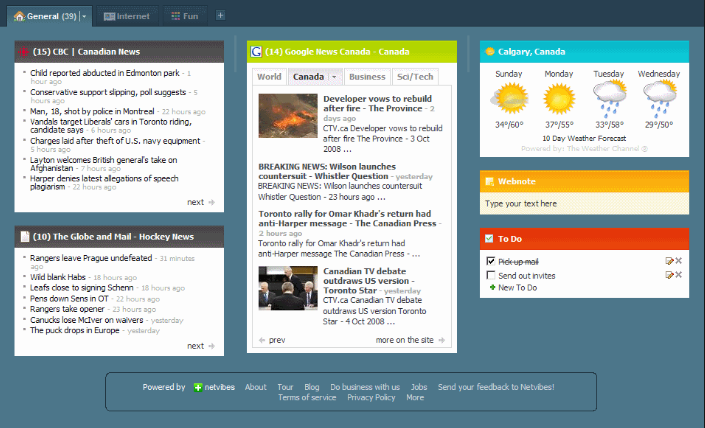Click green plus beside New To Do

(x=492, y=287)
